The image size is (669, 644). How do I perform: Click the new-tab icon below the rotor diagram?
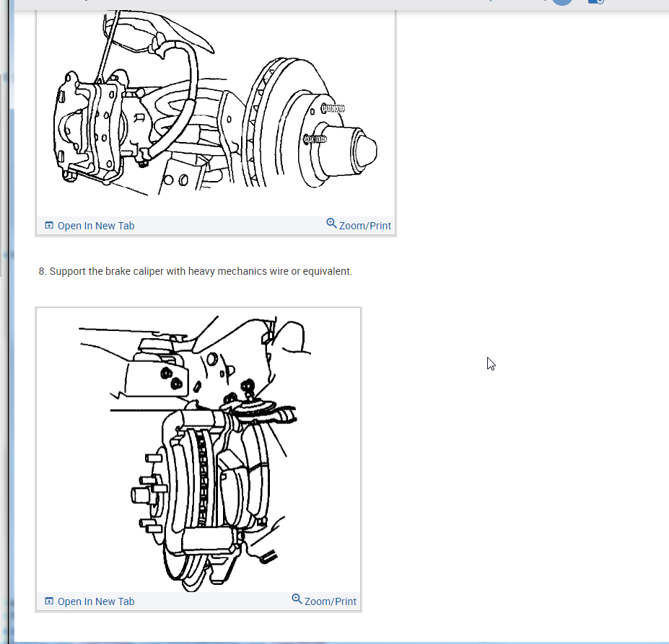click(x=49, y=225)
